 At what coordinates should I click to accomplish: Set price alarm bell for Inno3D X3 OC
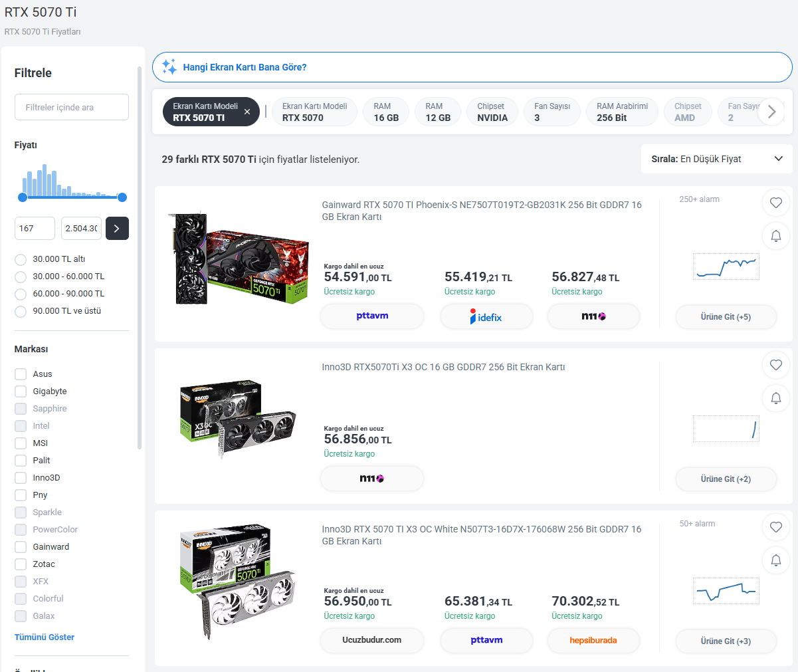(776, 398)
